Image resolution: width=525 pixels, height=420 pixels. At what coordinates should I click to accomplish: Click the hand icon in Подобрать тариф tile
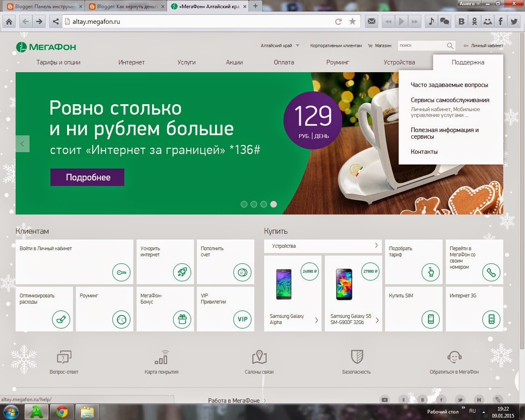(431, 272)
